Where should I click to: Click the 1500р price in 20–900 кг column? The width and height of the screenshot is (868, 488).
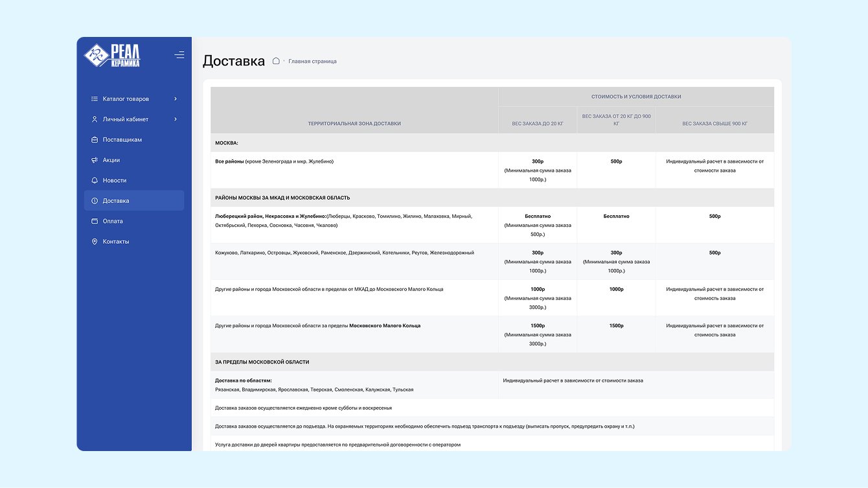[616, 326]
